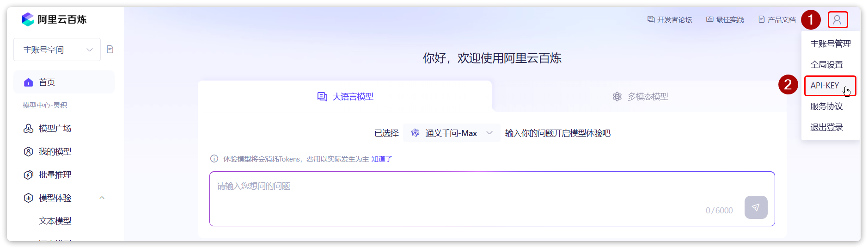Click the 模型广场 sidebar icon

(x=28, y=129)
